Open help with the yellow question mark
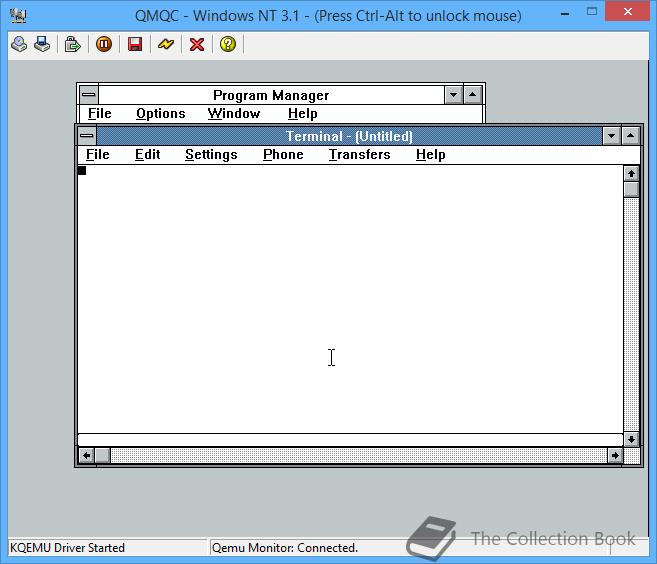 (x=228, y=44)
